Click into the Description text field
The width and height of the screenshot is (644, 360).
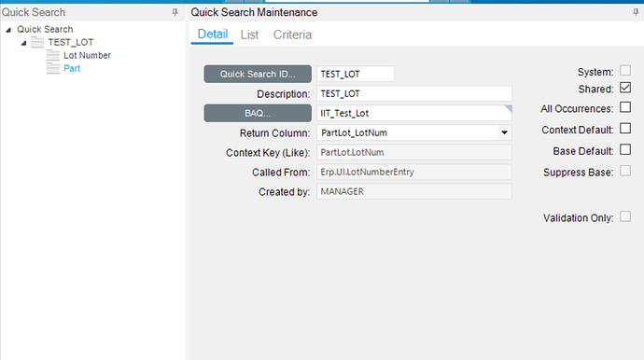(414, 93)
